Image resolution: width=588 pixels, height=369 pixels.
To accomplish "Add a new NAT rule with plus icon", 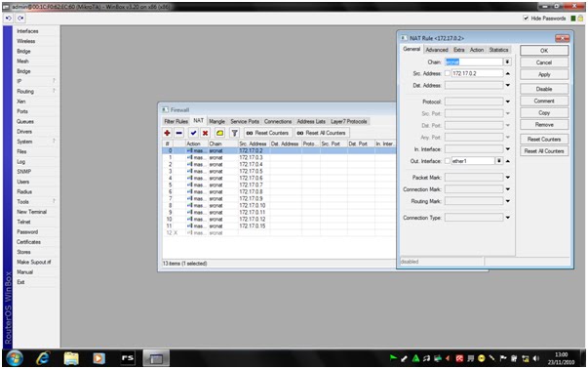I will [168, 133].
